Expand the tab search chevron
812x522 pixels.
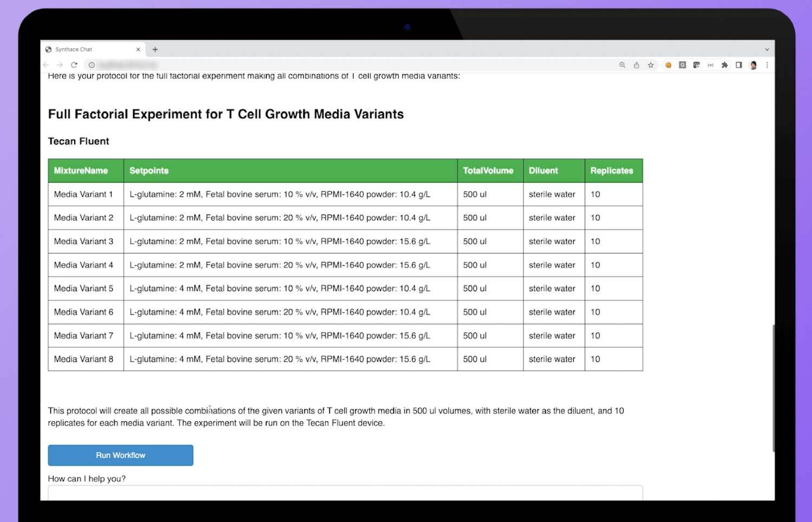pos(767,49)
